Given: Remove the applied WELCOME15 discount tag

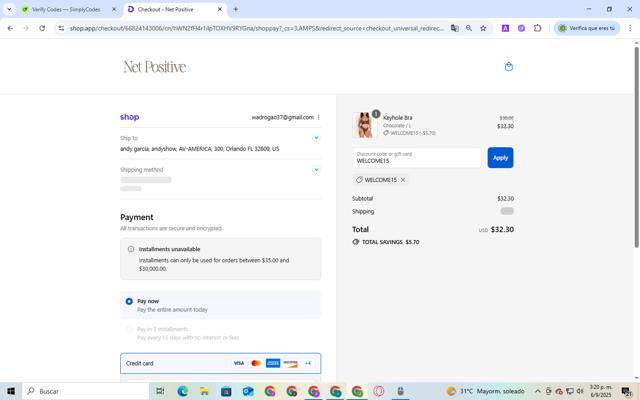Looking at the screenshot, I should pyautogui.click(x=403, y=180).
